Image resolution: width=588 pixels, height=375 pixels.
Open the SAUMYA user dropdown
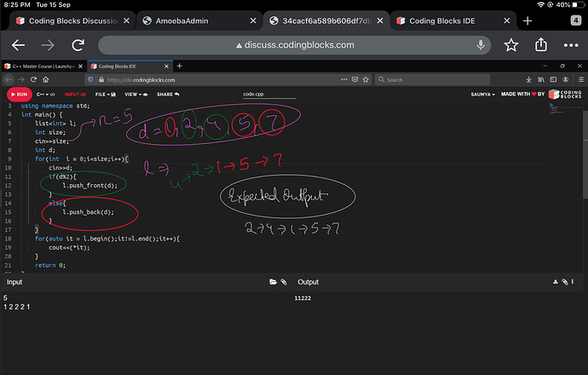(483, 95)
